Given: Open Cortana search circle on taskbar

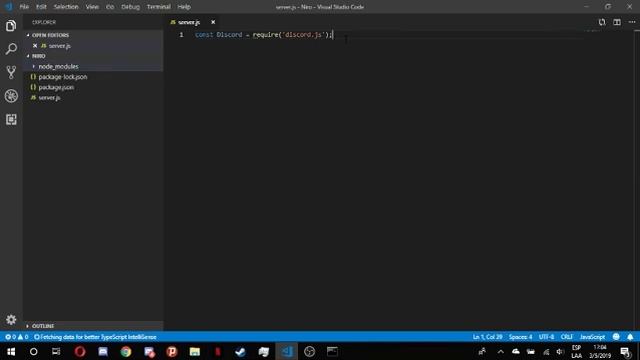Looking at the screenshot, I should [x=33, y=351].
